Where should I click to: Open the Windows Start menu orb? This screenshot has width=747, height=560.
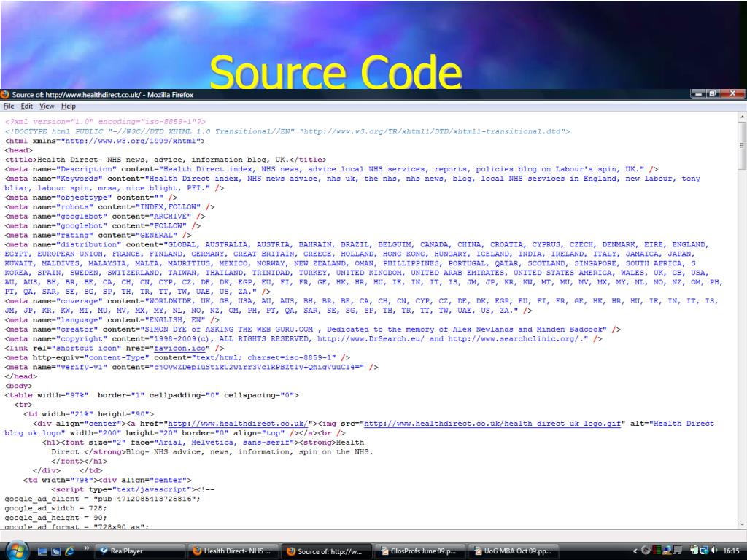(x=18, y=551)
